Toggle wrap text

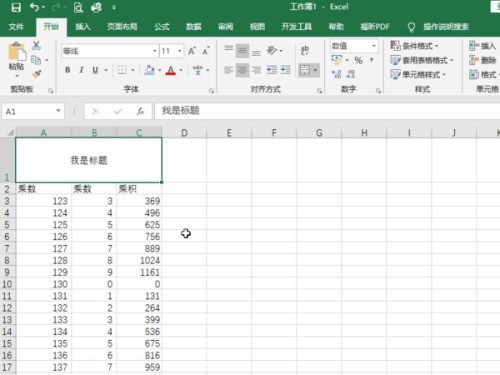(x=305, y=50)
